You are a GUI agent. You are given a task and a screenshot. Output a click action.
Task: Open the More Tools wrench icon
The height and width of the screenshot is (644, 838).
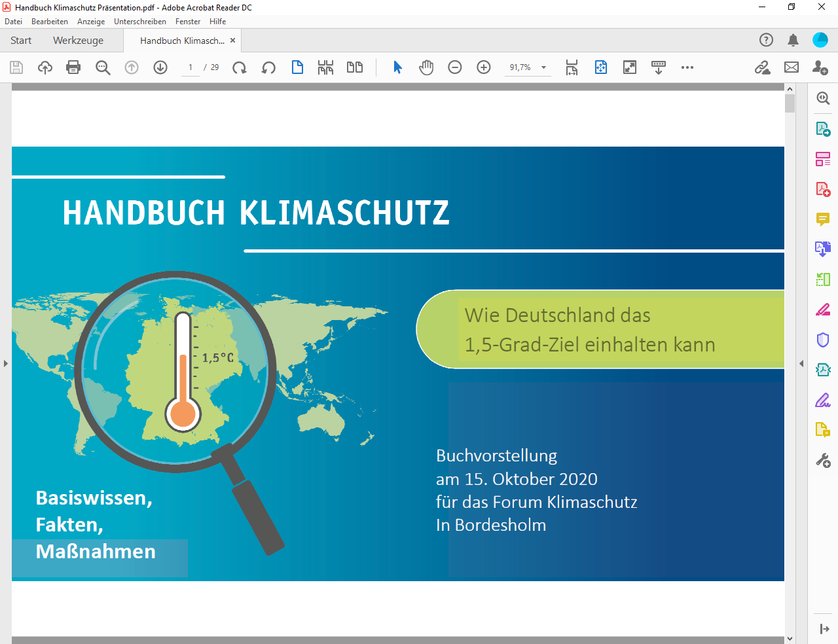(x=823, y=461)
